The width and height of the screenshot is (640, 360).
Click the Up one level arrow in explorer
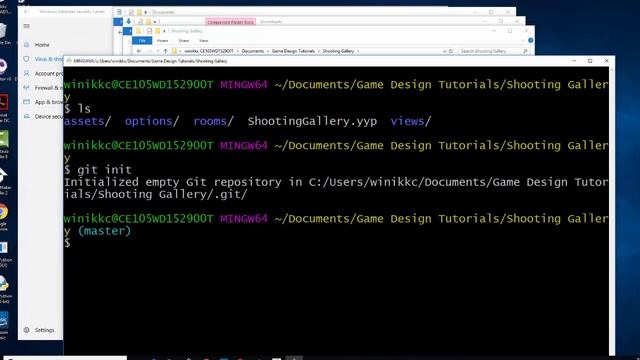coord(165,51)
